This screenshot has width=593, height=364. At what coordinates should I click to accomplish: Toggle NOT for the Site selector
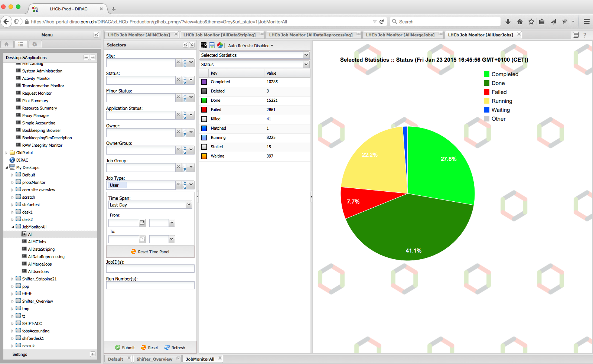tap(185, 62)
